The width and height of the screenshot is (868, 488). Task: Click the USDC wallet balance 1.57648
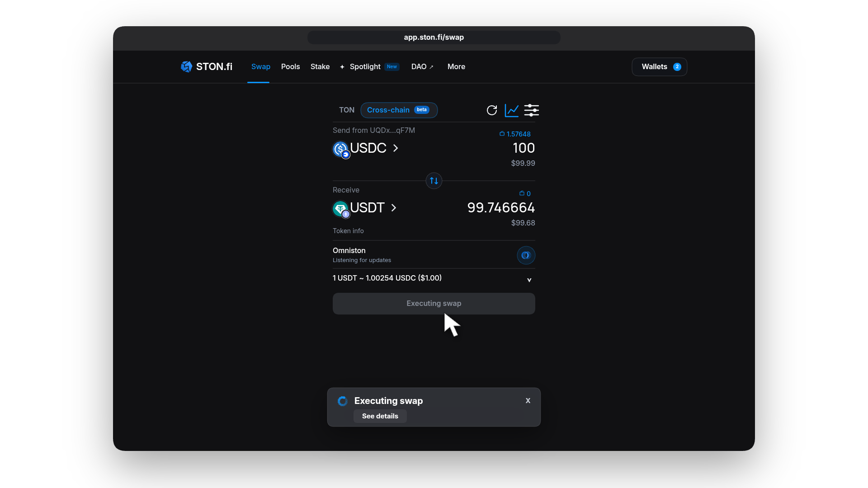point(515,134)
